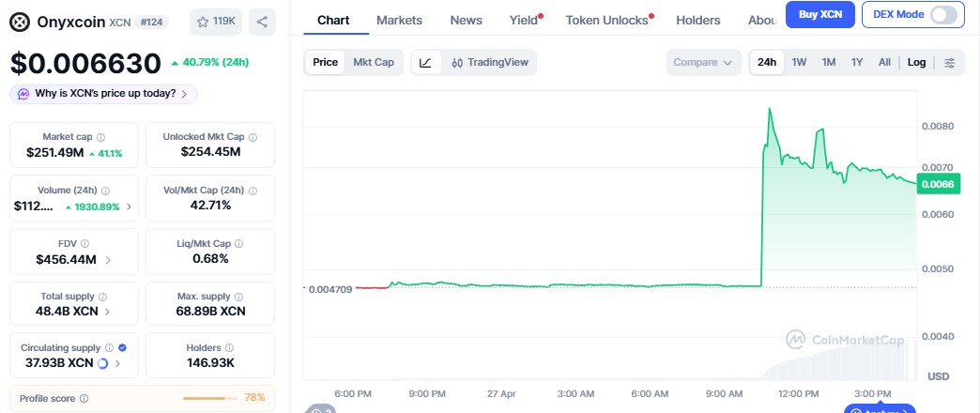Click the 40.79% (24h) change text

pyautogui.click(x=216, y=63)
